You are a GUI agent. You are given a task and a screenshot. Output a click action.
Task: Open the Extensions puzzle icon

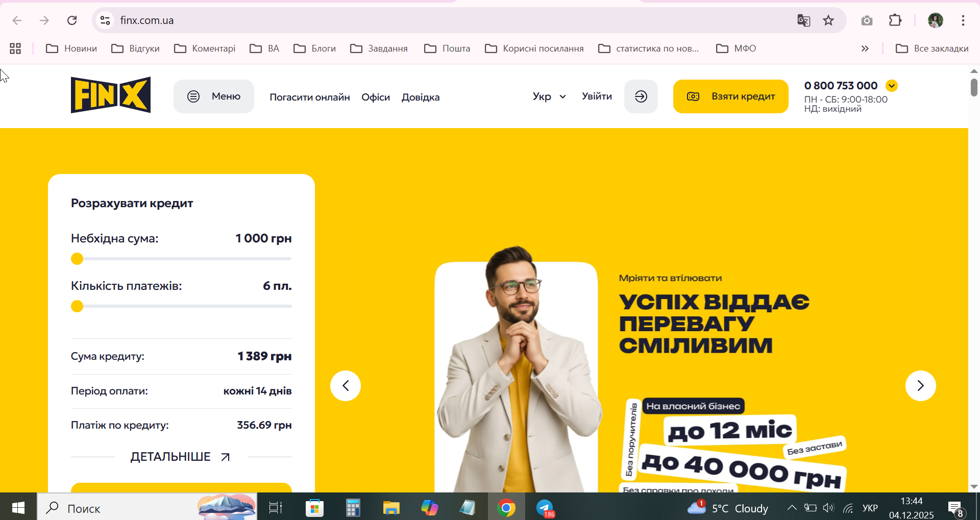coord(895,20)
